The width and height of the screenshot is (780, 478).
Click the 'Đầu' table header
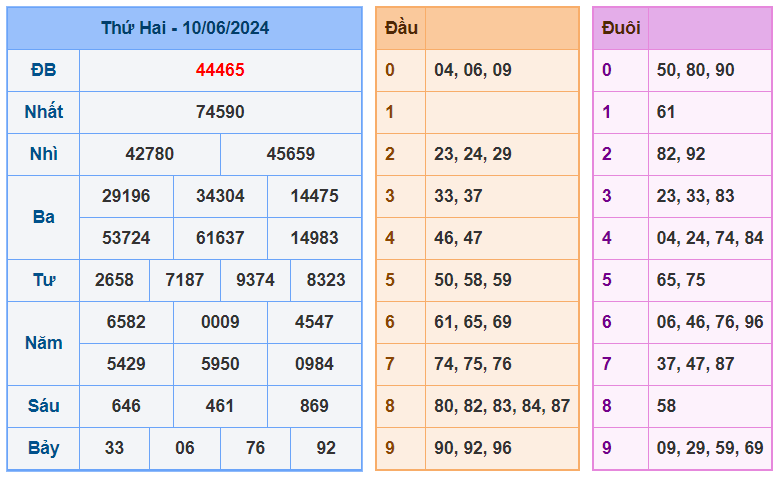(x=401, y=28)
